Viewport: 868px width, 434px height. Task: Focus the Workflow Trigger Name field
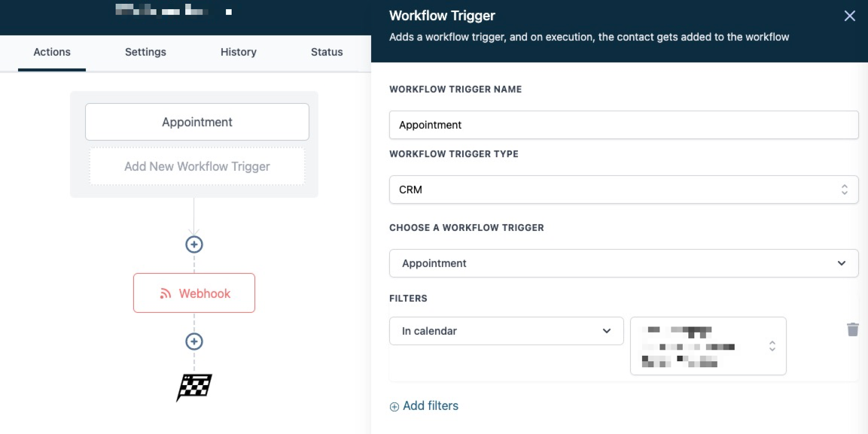624,125
